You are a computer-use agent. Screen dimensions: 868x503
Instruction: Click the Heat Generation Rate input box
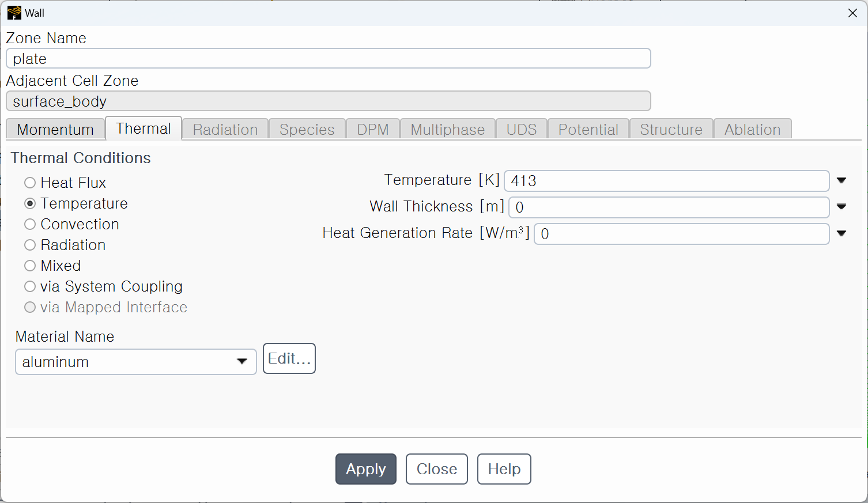click(682, 234)
